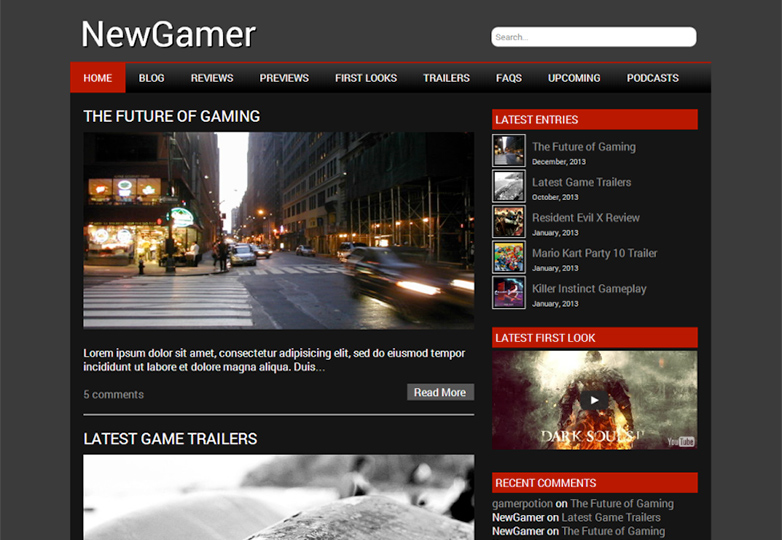Click the Resident Evil X Review link

click(x=585, y=218)
